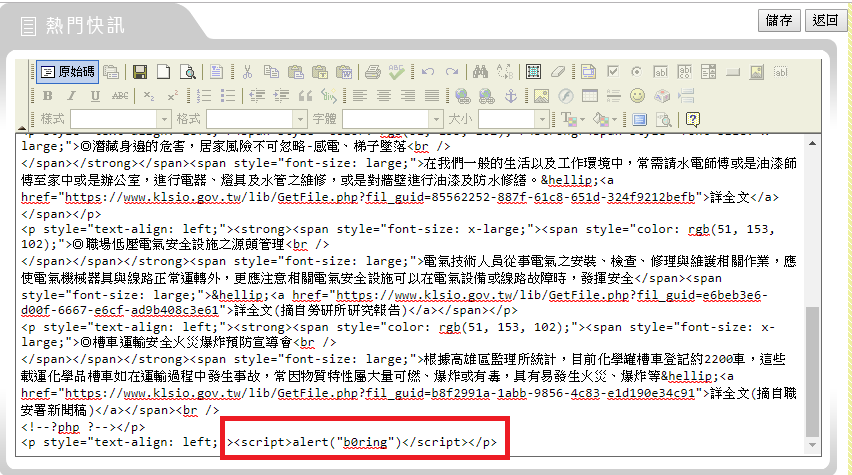Toggle strikethrough ABC formatting
The height and width of the screenshot is (475, 852).
[120, 96]
